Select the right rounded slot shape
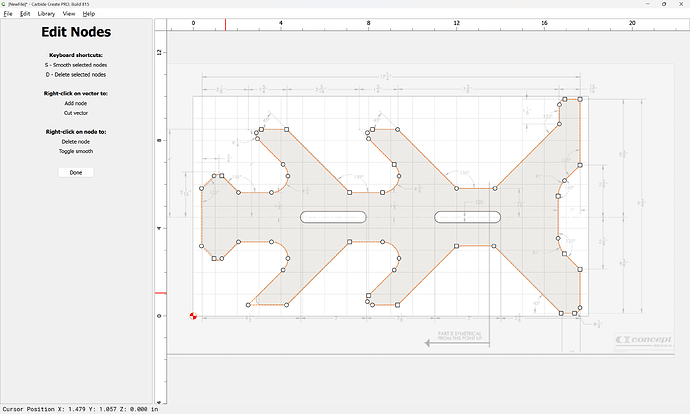This screenshot has height=414, width=690. point(467,217)
